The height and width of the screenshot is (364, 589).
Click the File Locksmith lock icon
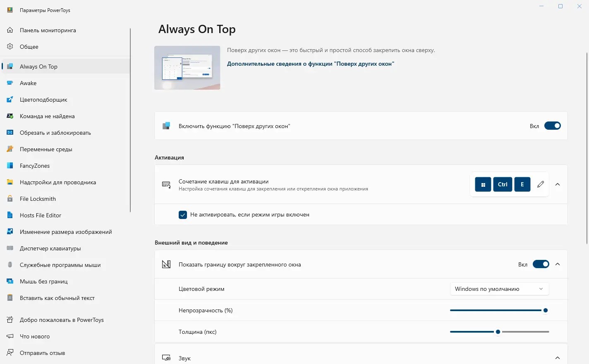click(10, 199)
